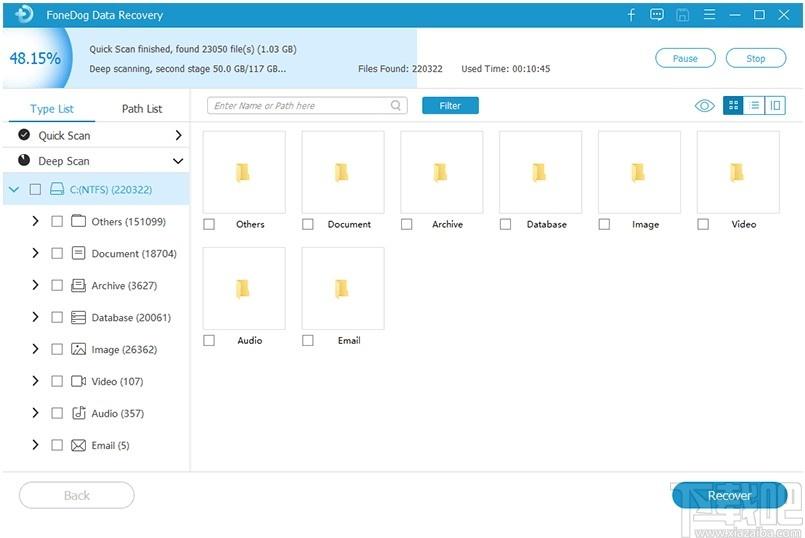Viewport: 805px width, 538px height.
Task: Expand the Archive (3627) tree node
Action: tap(35, 285)
